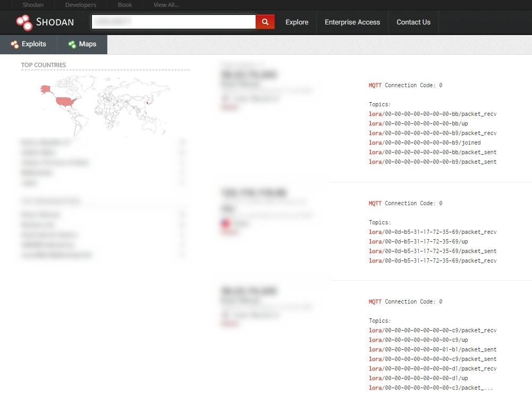Click the SHODAN wordmark text
Image resolution: width=532 pixels, height=395 pixels.
coord(55,22)
